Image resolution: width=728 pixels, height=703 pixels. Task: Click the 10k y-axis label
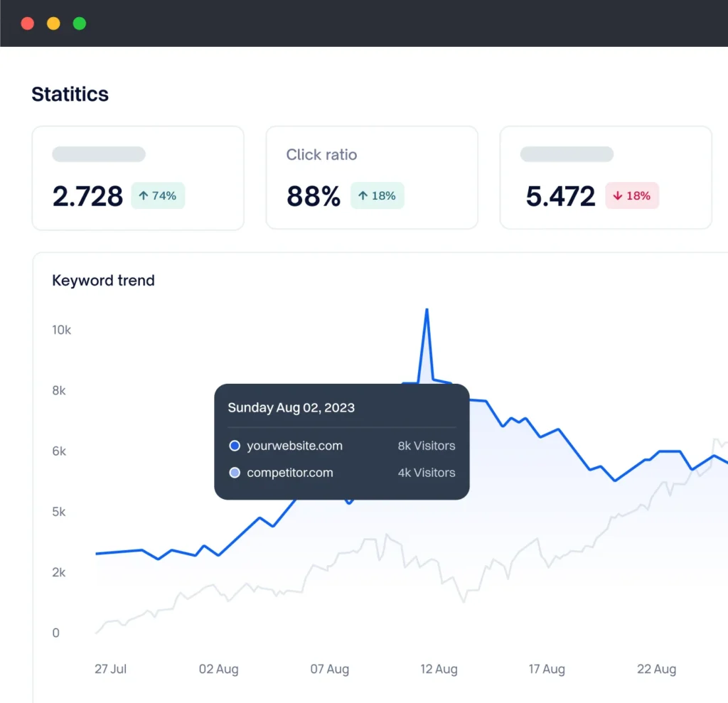62,330
